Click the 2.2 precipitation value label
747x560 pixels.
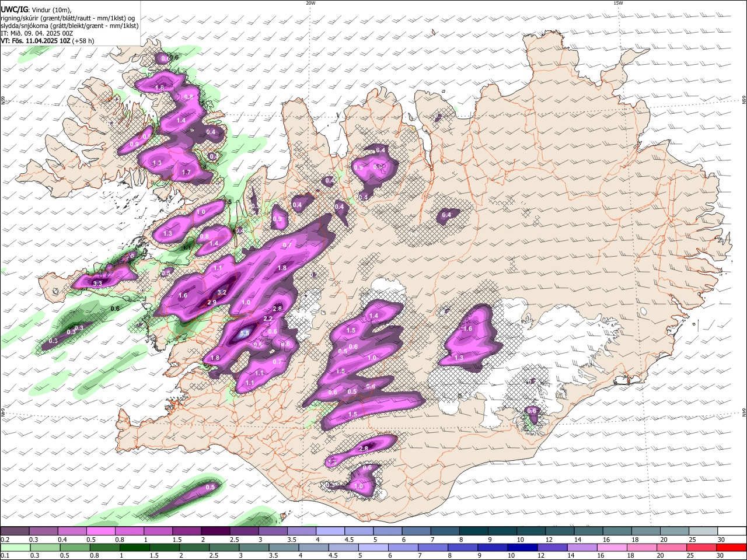point(268,318)
